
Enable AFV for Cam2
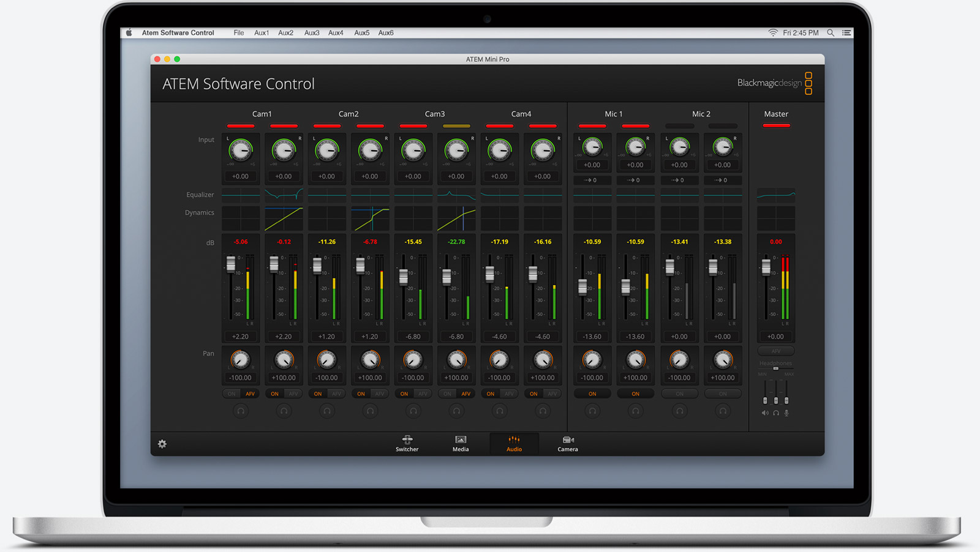coord(293,393)
